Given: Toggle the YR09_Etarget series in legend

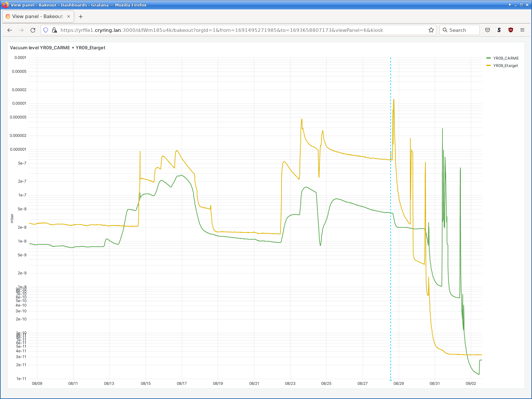Looking at the screenshot, I should click(x=506, y=66).
